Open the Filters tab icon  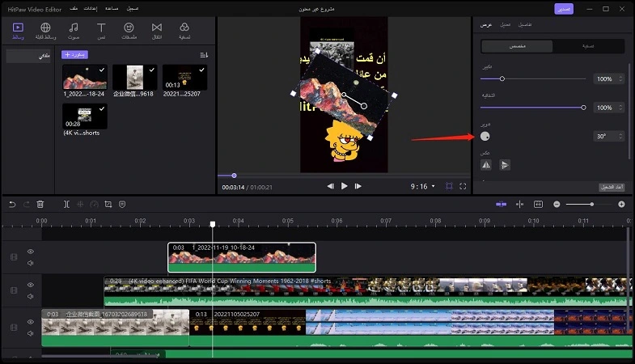tap(184, 31)
